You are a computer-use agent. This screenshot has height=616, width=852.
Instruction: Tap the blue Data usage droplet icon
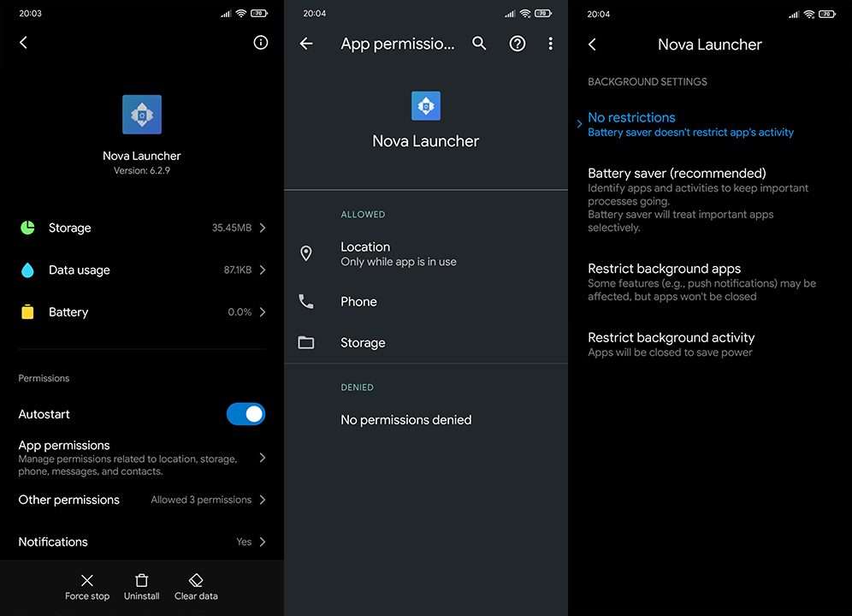pos(27,269)
